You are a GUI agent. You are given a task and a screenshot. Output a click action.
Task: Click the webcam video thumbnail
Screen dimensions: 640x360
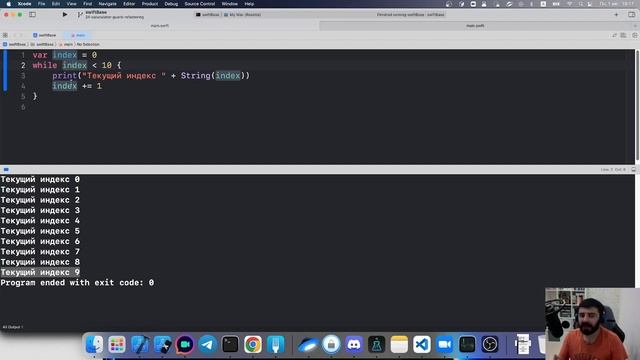592,324
